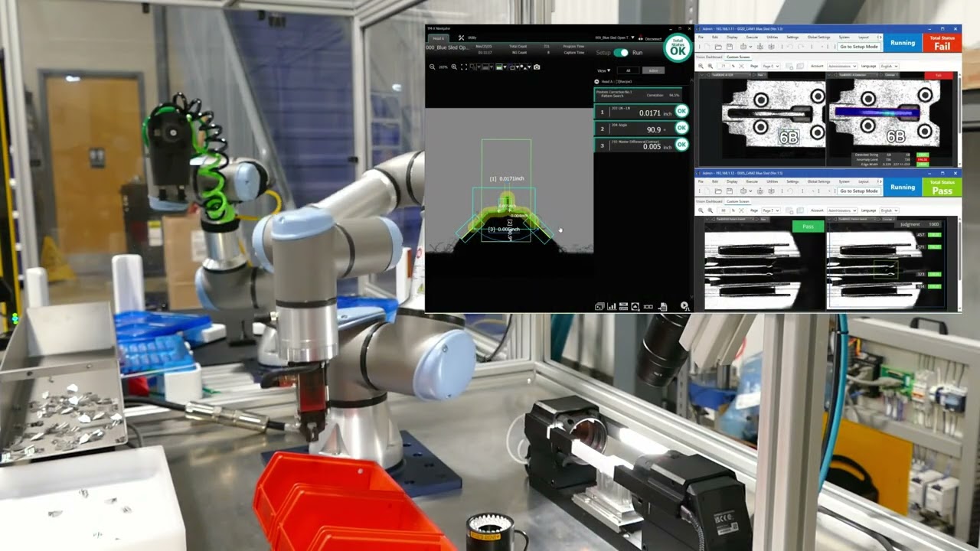Click Go to Setup Mode in CAM1 window
980x551 pixels.
tap(859, 47)
